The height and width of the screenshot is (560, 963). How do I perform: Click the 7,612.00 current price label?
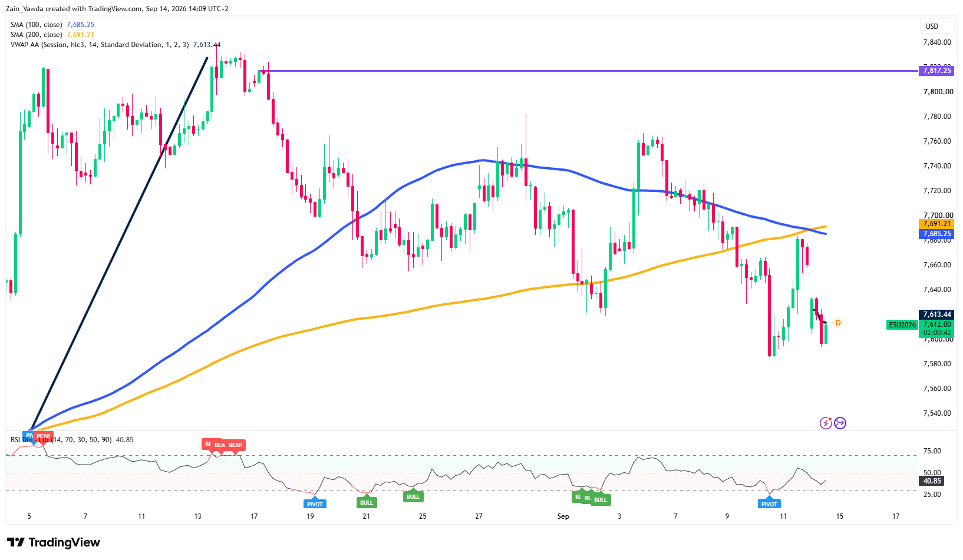coord(937,324)
